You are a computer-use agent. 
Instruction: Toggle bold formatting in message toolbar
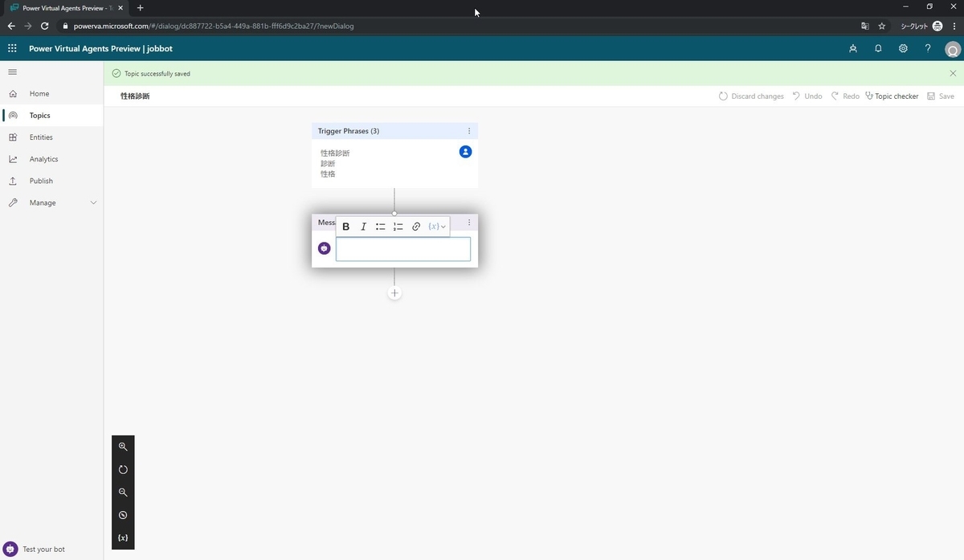[346, 227]
